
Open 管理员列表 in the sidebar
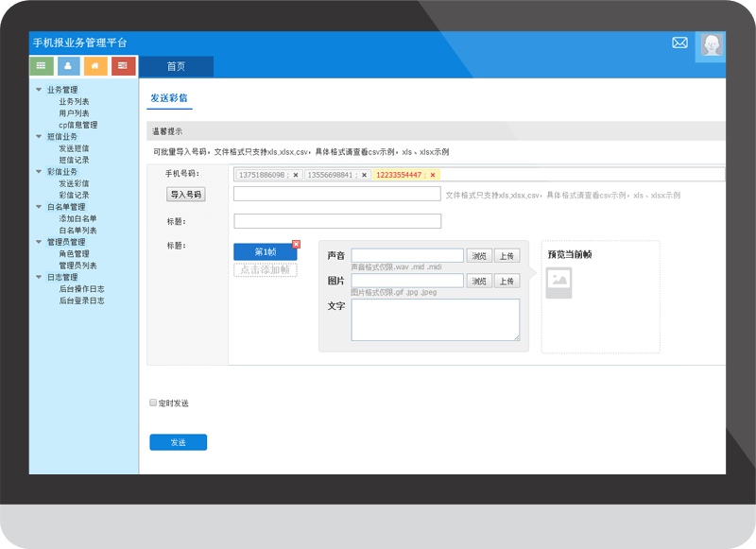pyautogui.click(x=77, y=266)
